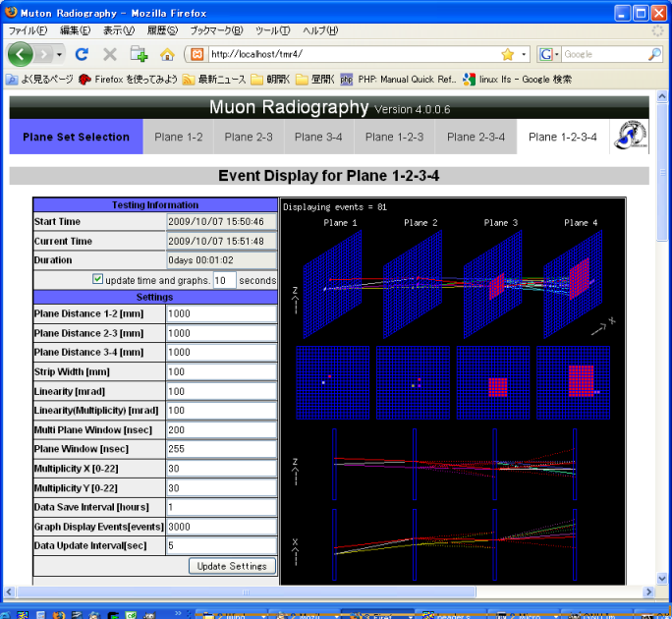The width and height of the screenshot is (672, 619).
Task: Open the PHP Manual Quick Ref bookmark
Action: click(399, 80)
